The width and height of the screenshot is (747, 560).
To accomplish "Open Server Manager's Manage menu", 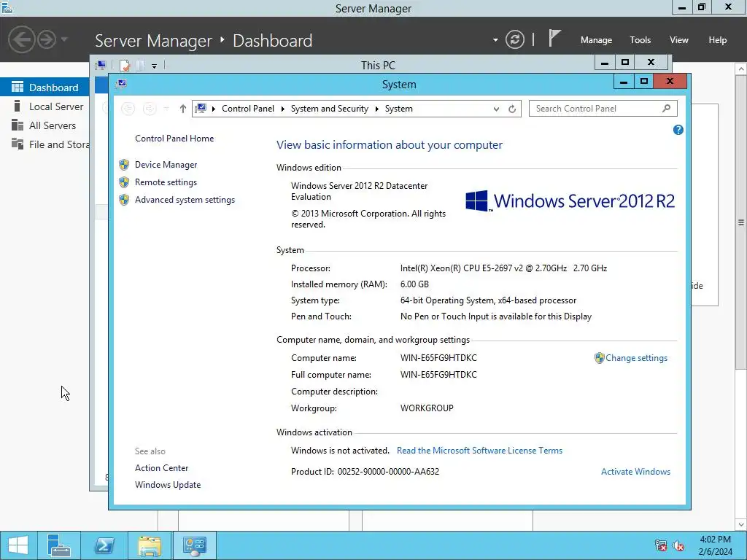I will (x=596, y=40).
